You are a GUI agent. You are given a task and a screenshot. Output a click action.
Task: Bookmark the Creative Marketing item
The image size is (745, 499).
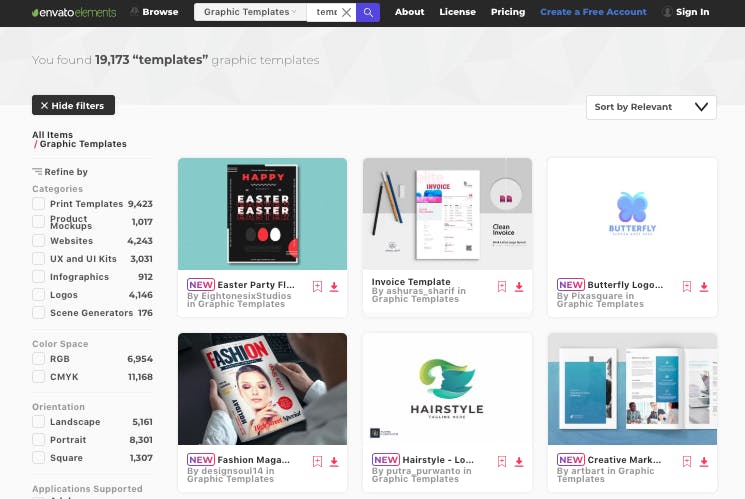click(x=687, y=461)
